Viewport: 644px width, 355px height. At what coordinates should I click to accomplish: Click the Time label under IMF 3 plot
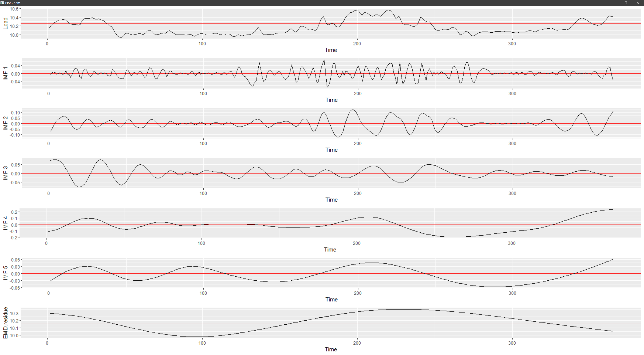tap(331, 199)
